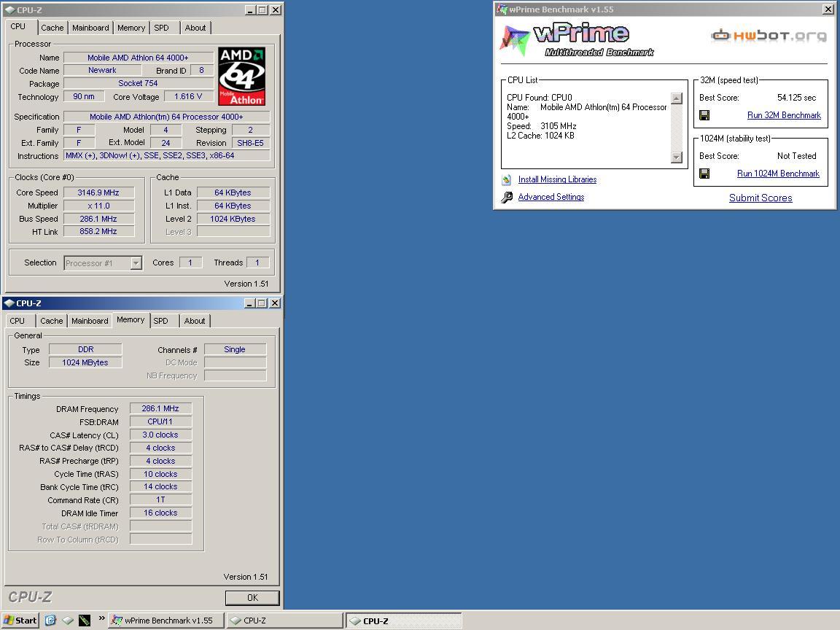
Task: Click the memory Type value DDR
Action: [x=86, y=349]
